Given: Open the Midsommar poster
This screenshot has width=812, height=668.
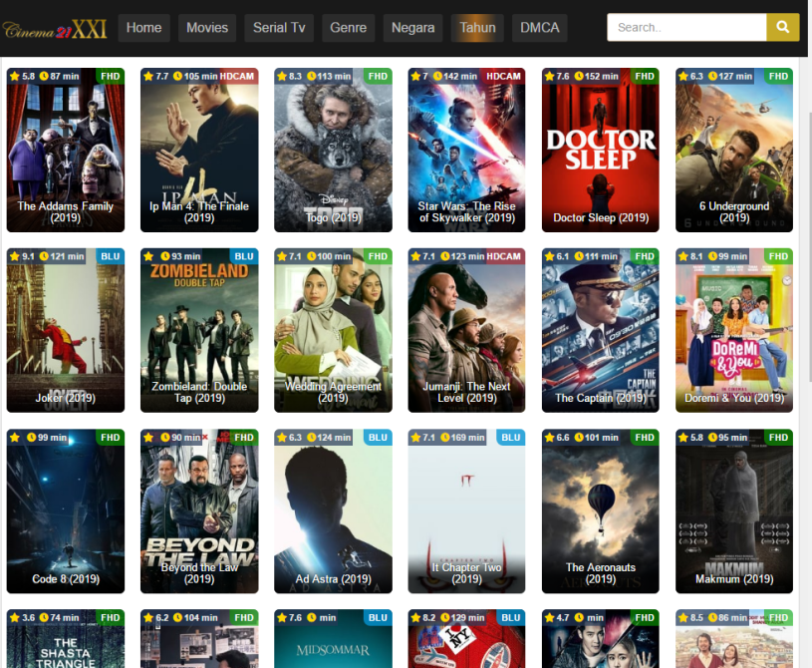Looking at the screenshot, I should (333, 638).
